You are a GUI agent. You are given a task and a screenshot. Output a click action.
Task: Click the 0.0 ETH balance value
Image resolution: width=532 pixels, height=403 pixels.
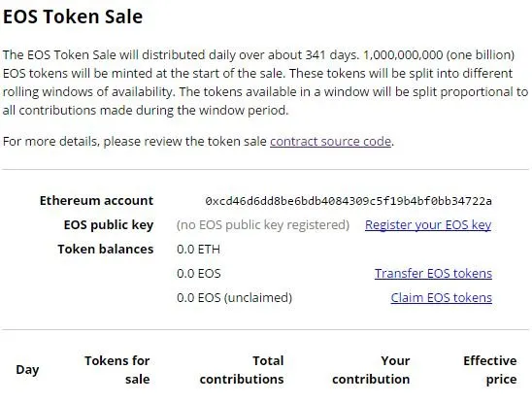[x=198, y=250]
